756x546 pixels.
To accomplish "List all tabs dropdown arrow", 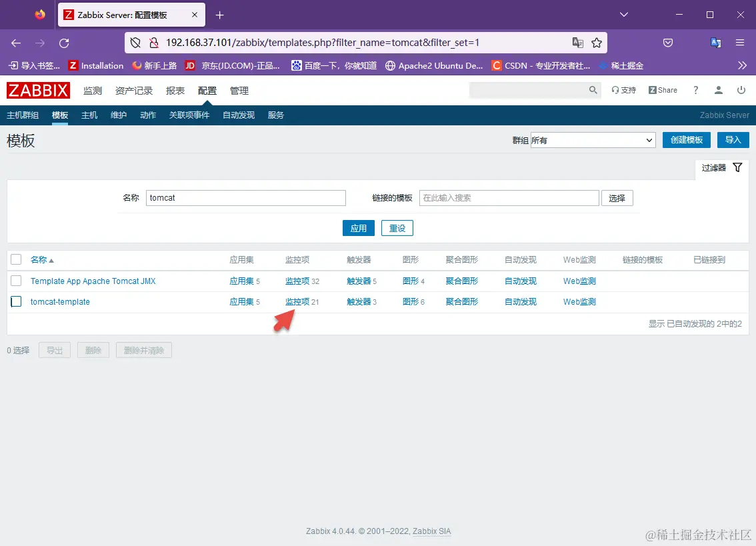I will tap(624, 15).
